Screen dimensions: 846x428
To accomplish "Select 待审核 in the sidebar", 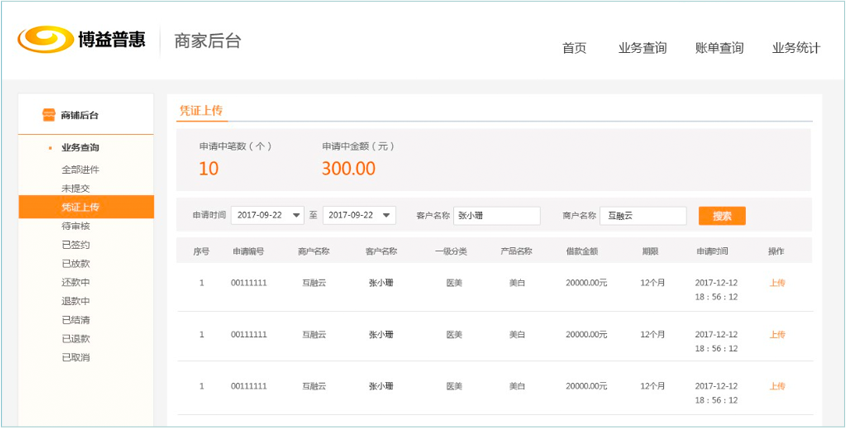I will coord(75,226).
